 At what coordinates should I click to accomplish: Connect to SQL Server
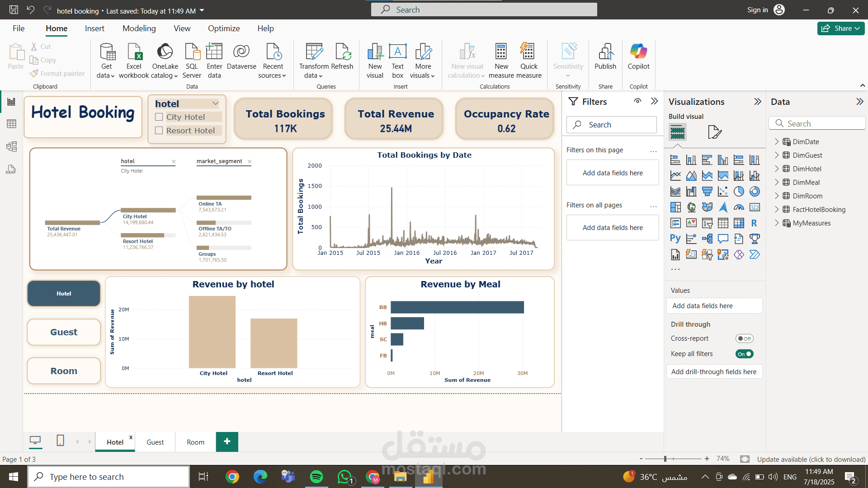tap(192, 61)
